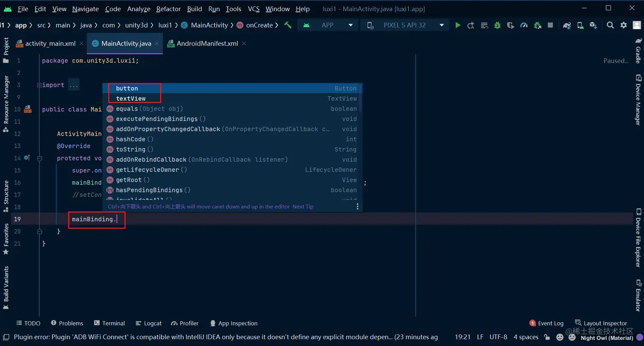The image size is (644, 346).
Task: Open the Favorites tool window
Action: point(6,239)
